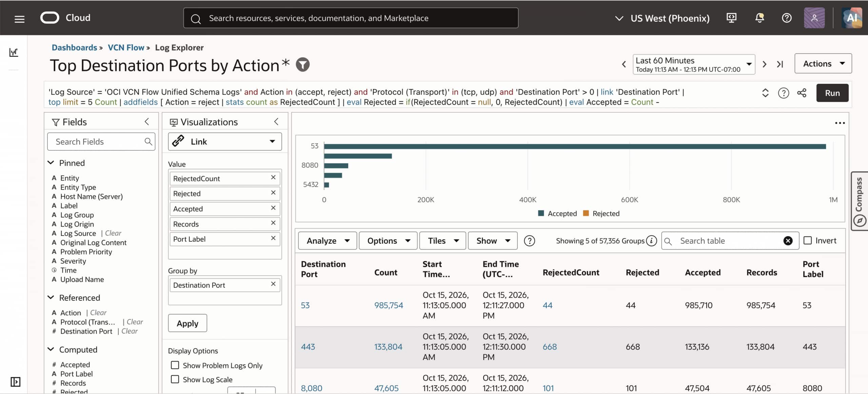Collapse the Pinned fields section
Screen dimensions: 868x394
[x=51, y=163]
